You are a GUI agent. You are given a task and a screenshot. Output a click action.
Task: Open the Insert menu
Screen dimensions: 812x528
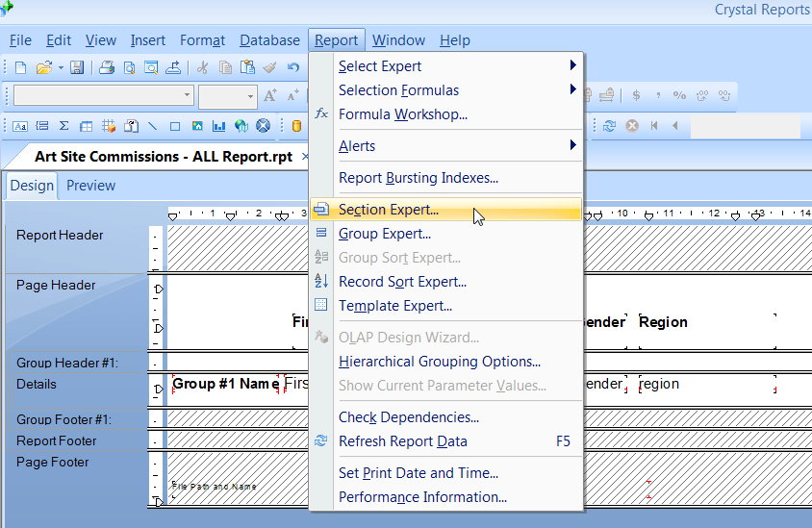click(147, 40)
